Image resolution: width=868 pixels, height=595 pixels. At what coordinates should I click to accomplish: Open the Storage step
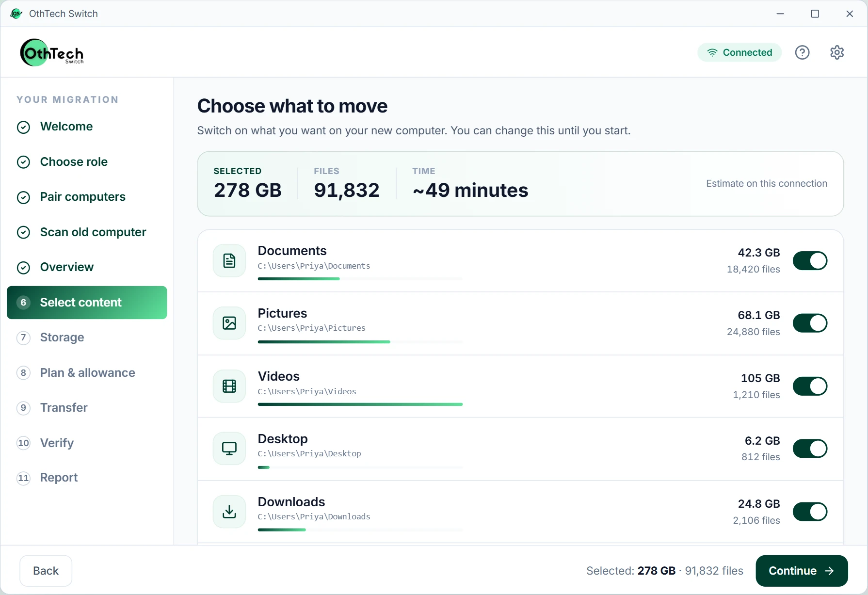pyautogui.click(x=87, y=338)
